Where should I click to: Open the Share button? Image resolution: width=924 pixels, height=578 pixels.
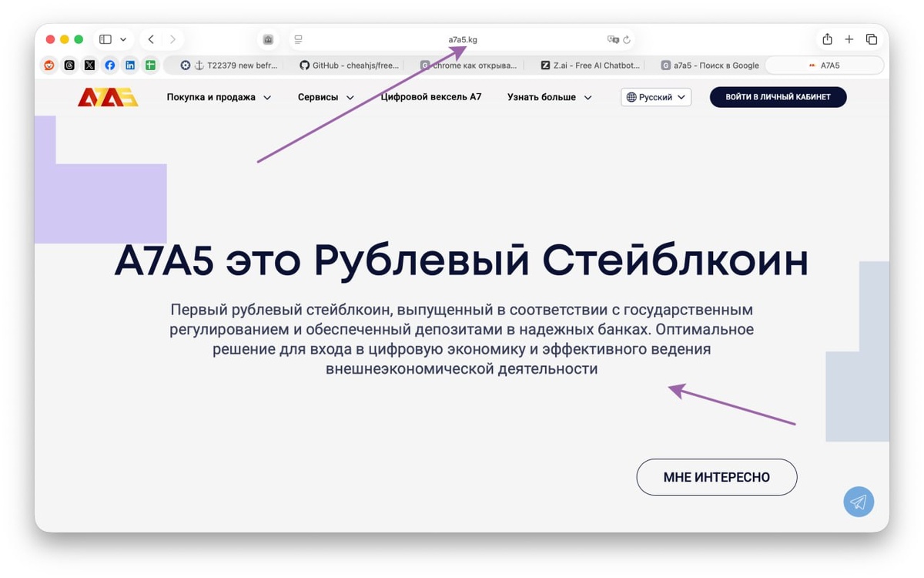point(827,39)
